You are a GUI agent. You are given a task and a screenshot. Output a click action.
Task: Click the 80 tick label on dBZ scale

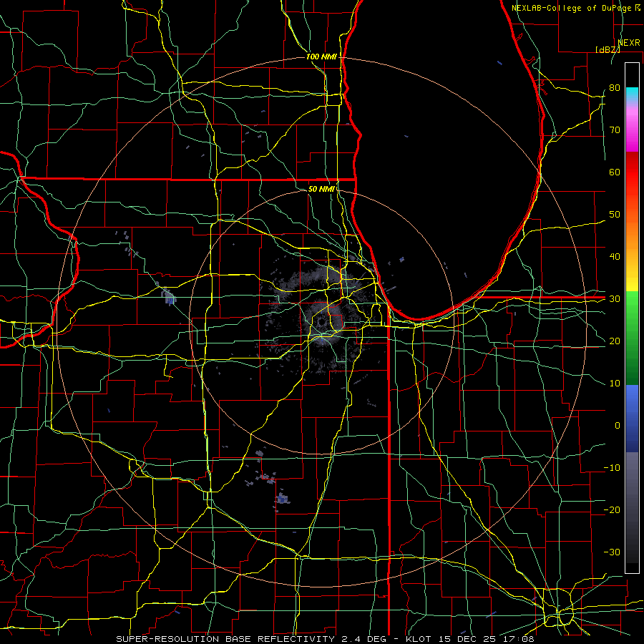point(615,87)
